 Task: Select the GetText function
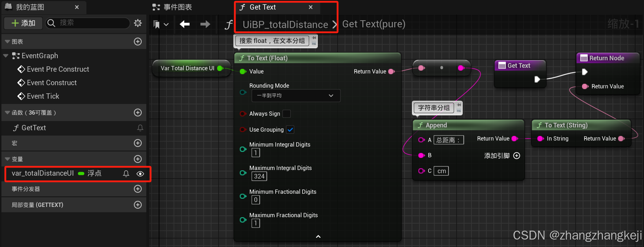(x=34, y=128)
